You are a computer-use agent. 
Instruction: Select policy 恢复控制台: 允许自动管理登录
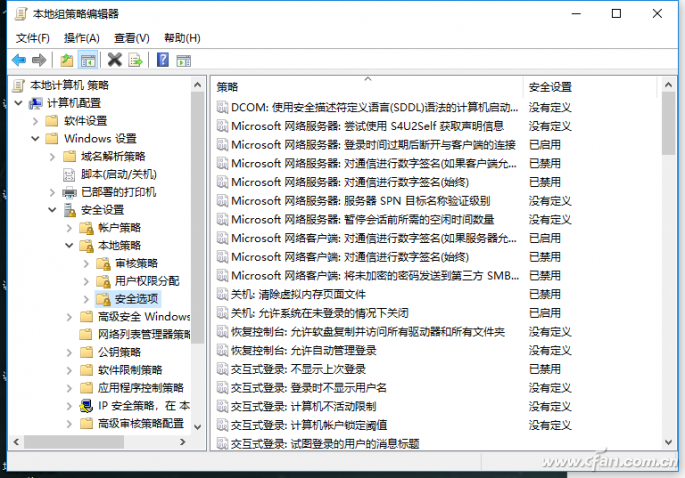click(303, 350)
